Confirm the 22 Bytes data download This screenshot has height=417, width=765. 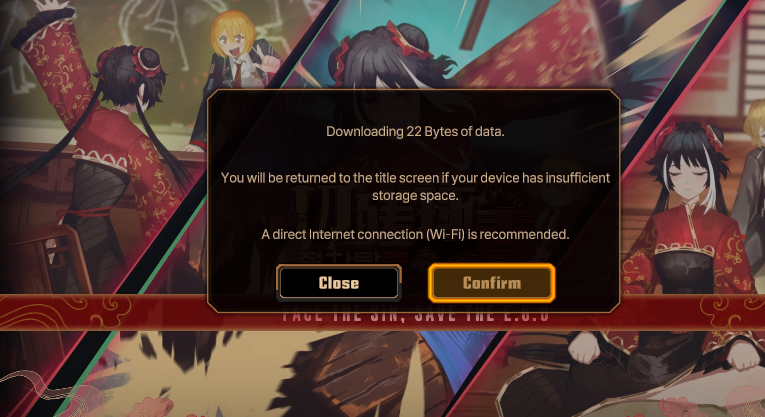[491, 283]
